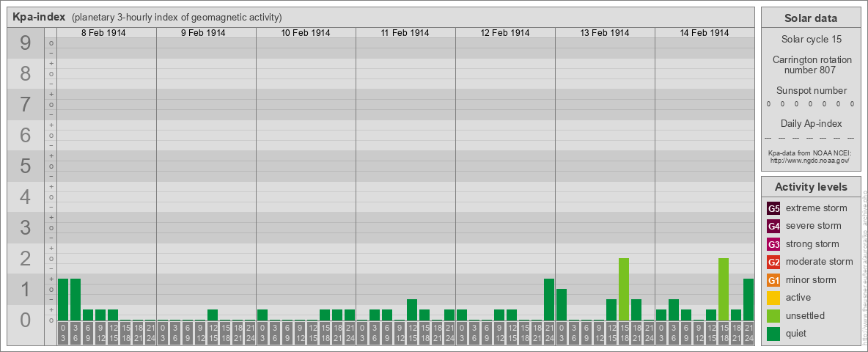The image size is (868, 352).
Task: Click the dark green 'quiet' legend swatch
Action: click(x=773, y=333)
